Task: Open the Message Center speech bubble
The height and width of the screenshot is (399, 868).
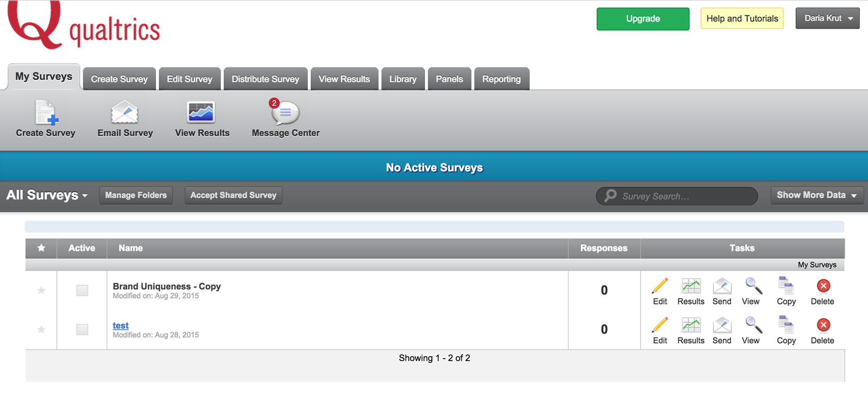Action: 285,112
